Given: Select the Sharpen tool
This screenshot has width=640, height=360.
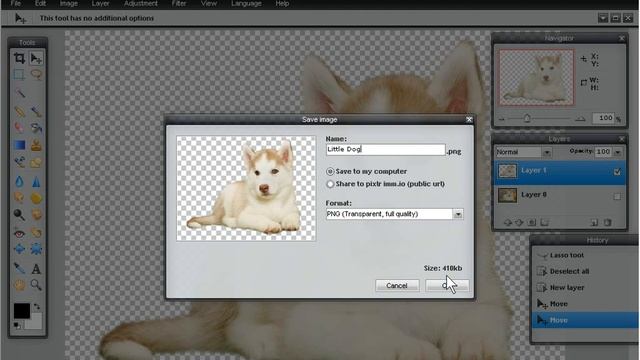Looking at the screenshot, I should [36, 181].
